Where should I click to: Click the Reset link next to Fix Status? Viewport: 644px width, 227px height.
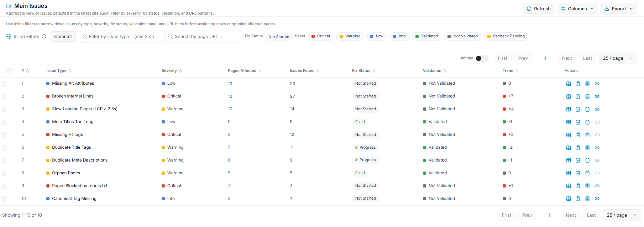coord(300,36)
